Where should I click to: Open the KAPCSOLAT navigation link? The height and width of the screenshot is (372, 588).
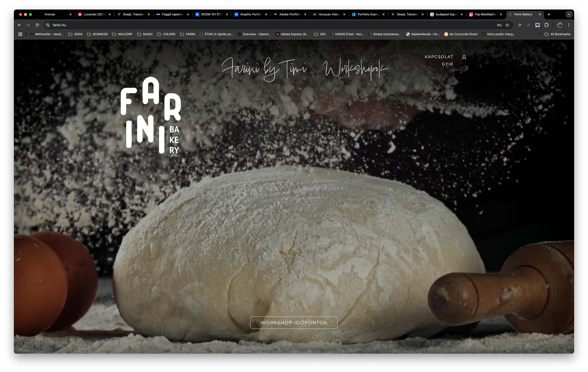pos(439,57)
